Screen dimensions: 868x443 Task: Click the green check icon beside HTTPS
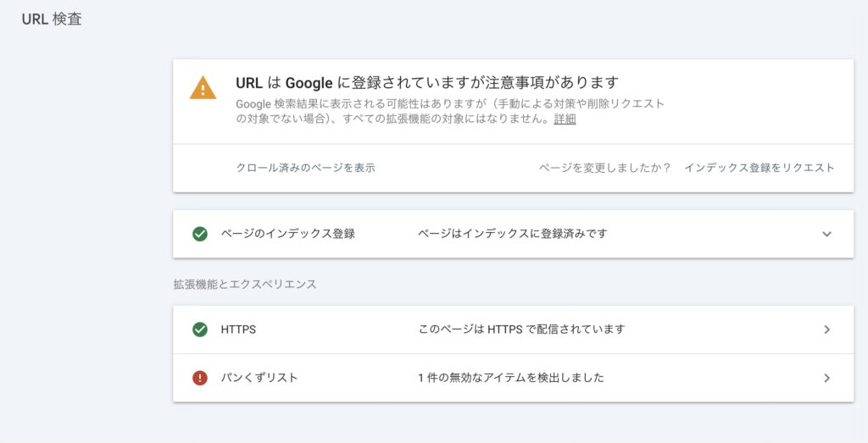point(200,329)
